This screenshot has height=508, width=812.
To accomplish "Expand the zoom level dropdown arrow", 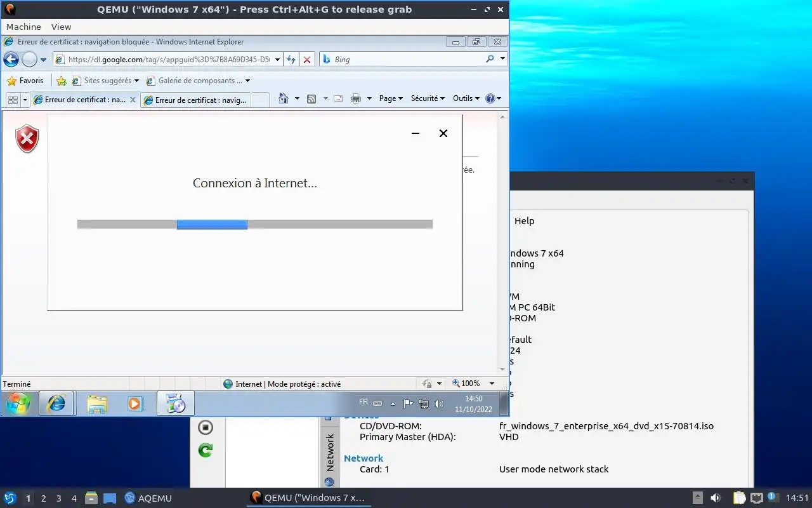I will click(x=492, y=384).
